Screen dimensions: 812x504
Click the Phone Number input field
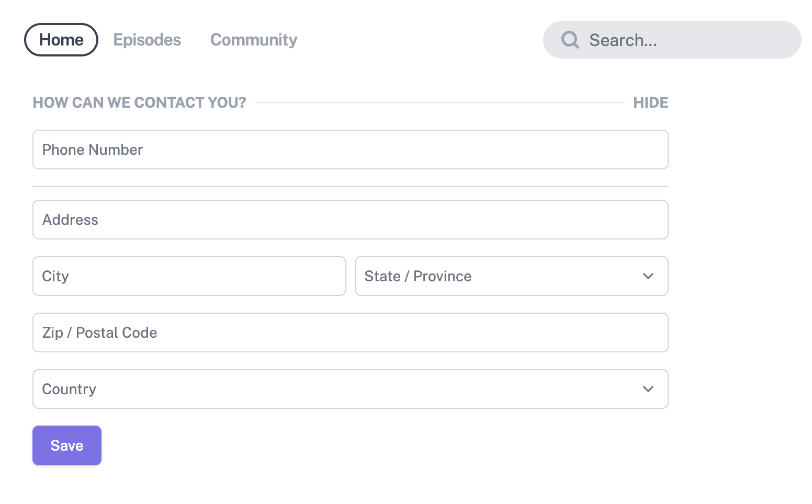(x=351, y=150)
